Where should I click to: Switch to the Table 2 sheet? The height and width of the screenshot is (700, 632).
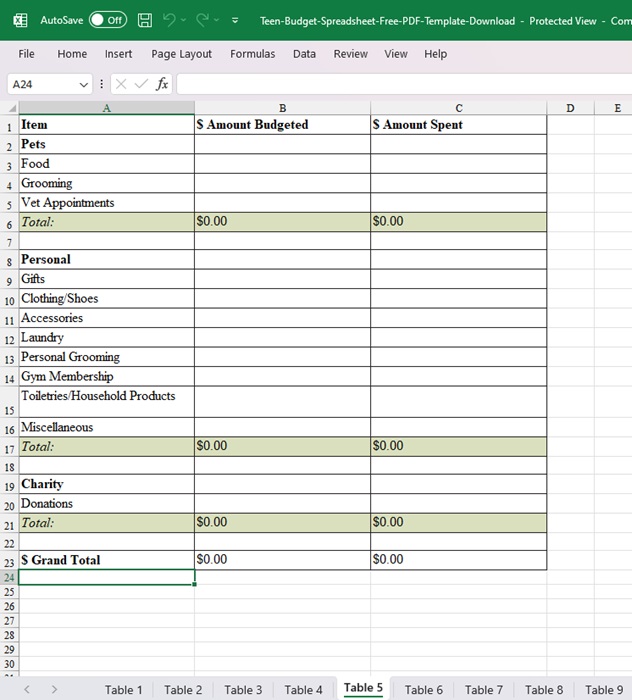(x=183, y=690)
